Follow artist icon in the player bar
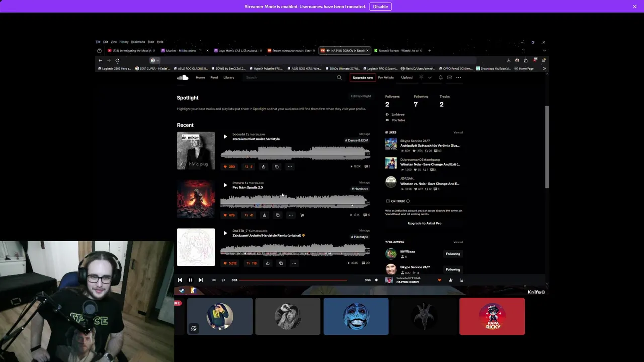644x362 pixels. pos(450,280)
